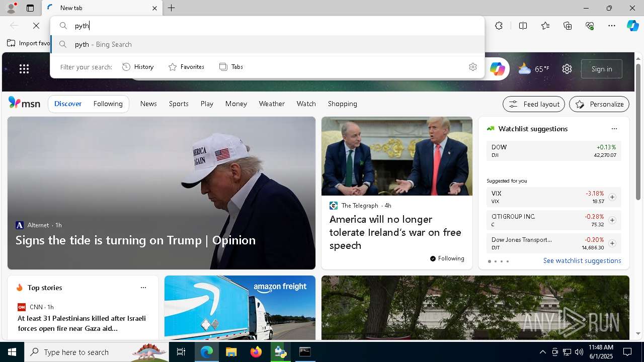Launch Firefox from taskbar
This screenshot has width=644, height=362.
point(256,352)
